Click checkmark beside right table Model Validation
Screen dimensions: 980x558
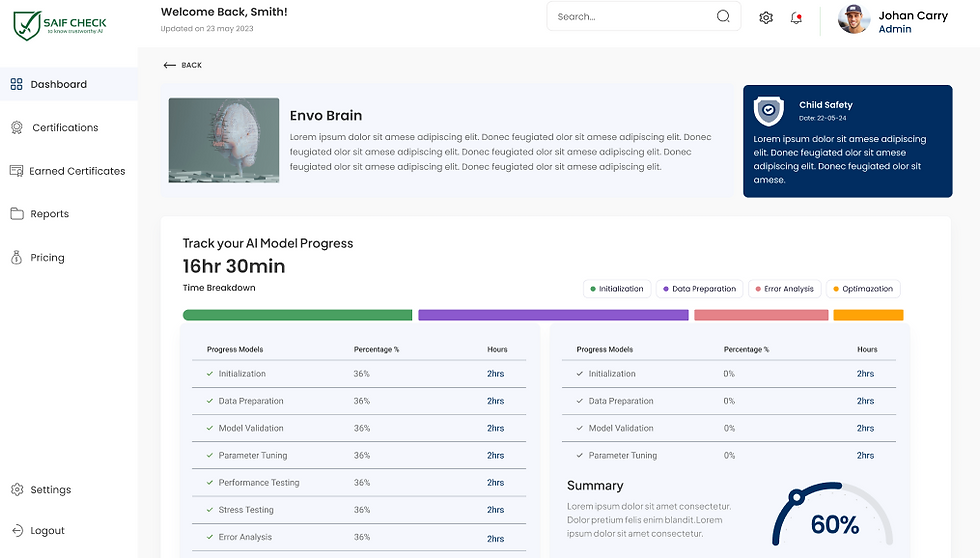tap(580, 428)
